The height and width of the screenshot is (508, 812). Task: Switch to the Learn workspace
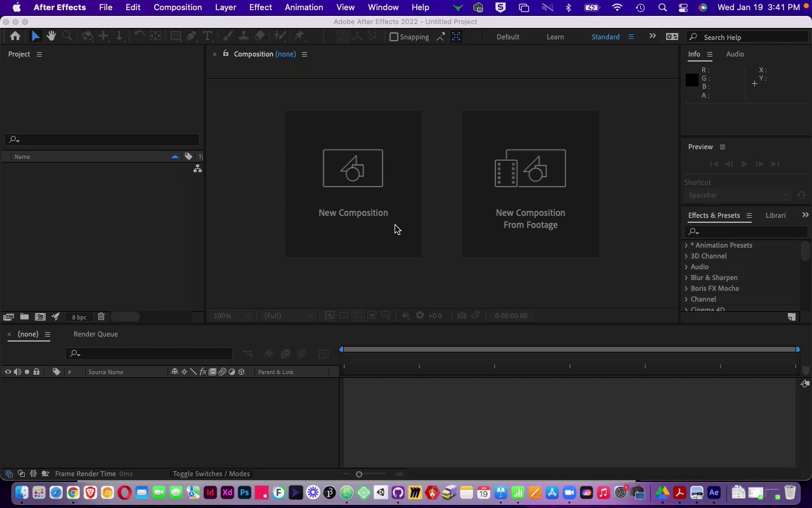click(x=555, y=37)
